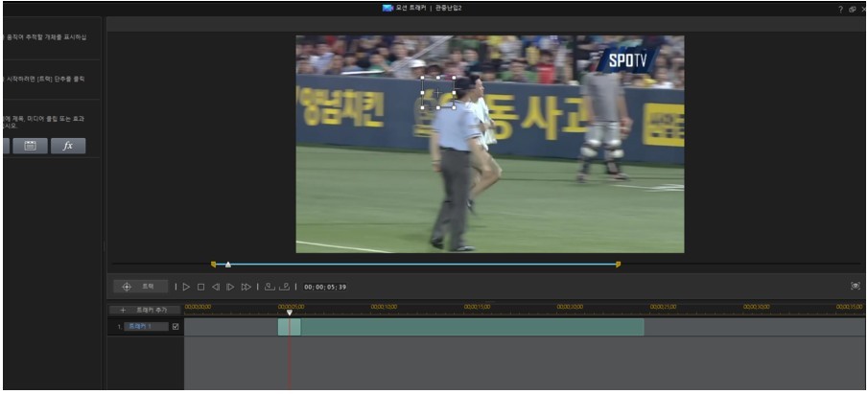The height and width of the screenshot is (394, 868).
Task: Set tracking mark-in point icon
Action: [x=270, y=287]
